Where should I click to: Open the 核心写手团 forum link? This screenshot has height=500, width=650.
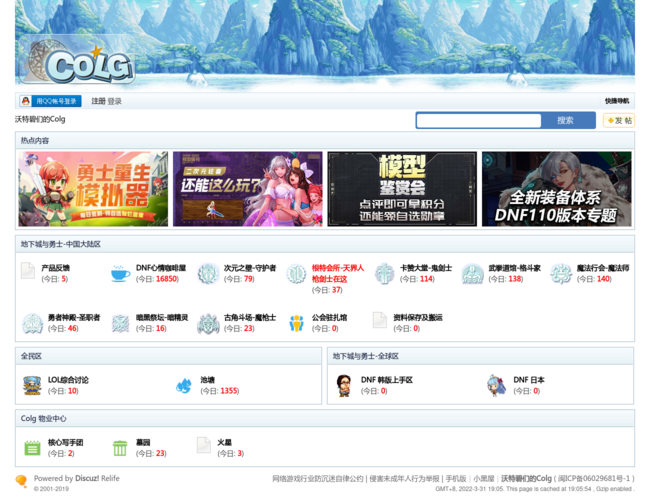point(65,442)
